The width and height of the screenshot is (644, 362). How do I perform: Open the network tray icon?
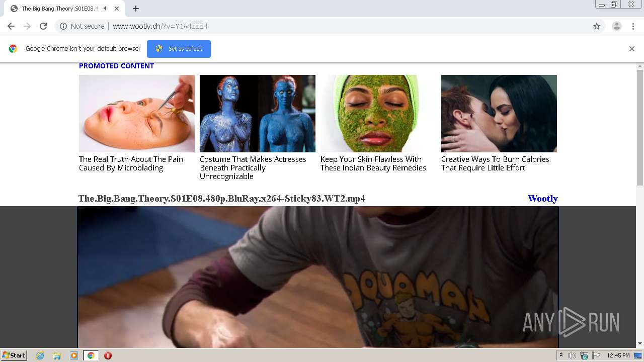[584, 355]
